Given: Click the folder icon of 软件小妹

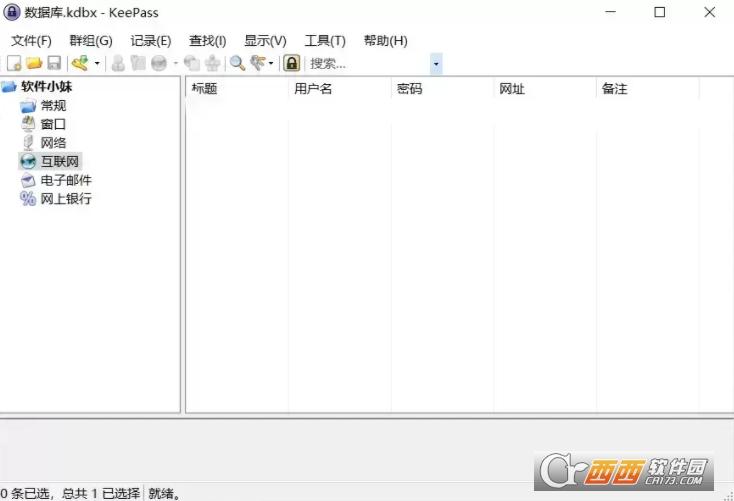Looking at the screenshot, I should pyautogui.click(x=9, y=87).
